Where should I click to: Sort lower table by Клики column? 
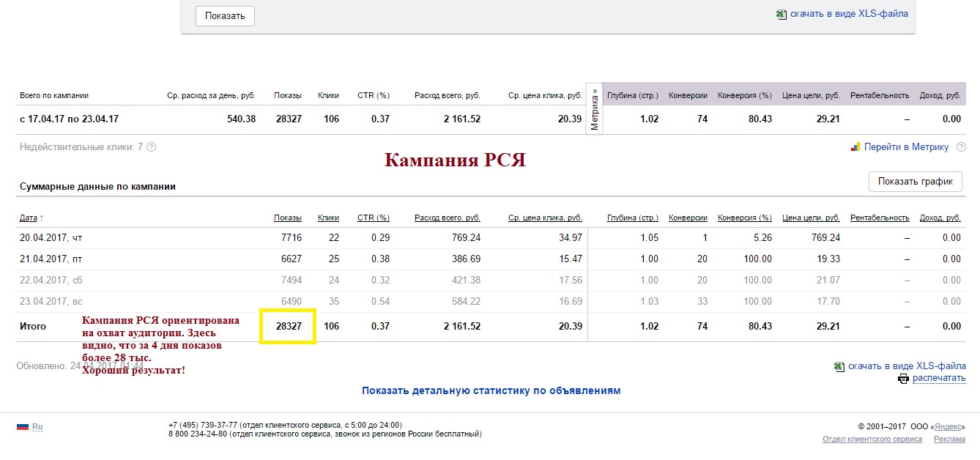[x=328, y=218]
